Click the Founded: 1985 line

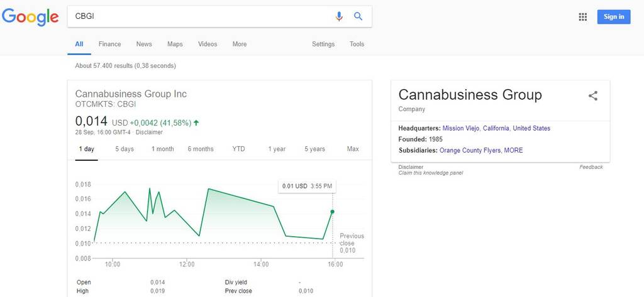(421, 139)
